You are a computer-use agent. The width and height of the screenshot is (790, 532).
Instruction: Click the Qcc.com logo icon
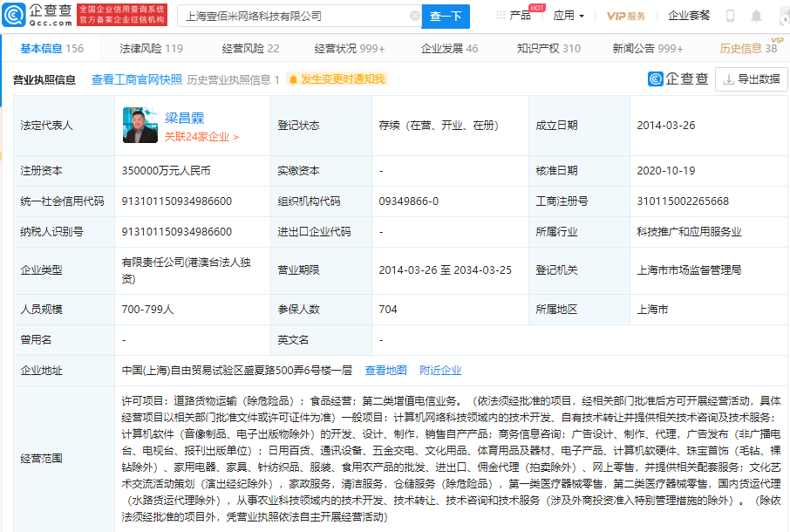coord(14,15)
